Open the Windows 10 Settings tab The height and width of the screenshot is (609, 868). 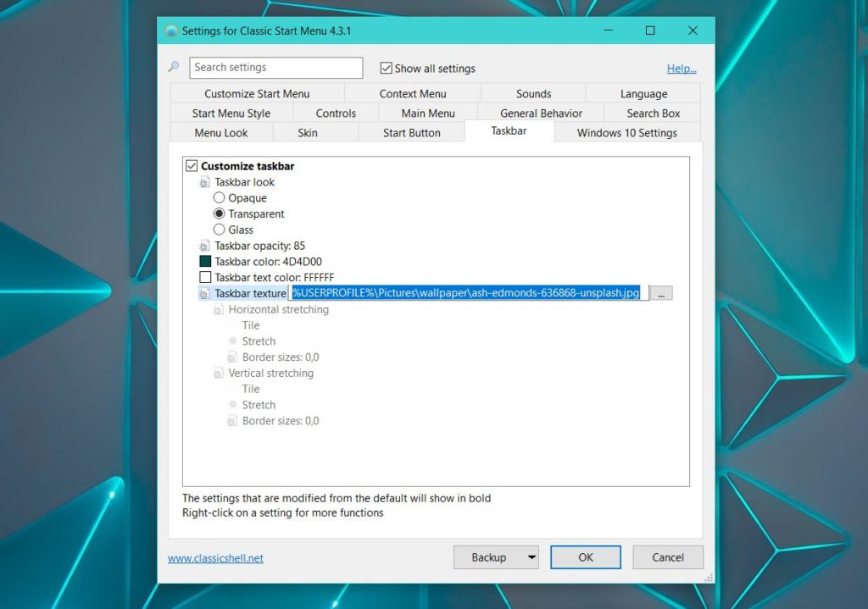pyautogui.click(x=626, y=132)
